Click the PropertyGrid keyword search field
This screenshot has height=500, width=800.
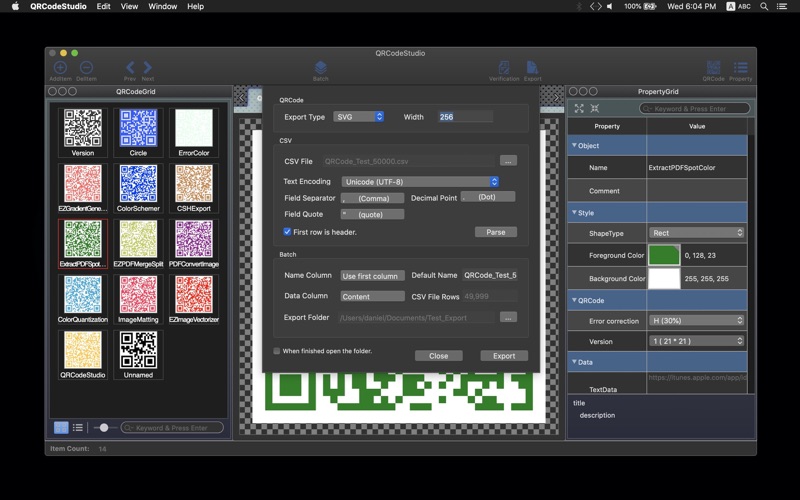point(694,108)
